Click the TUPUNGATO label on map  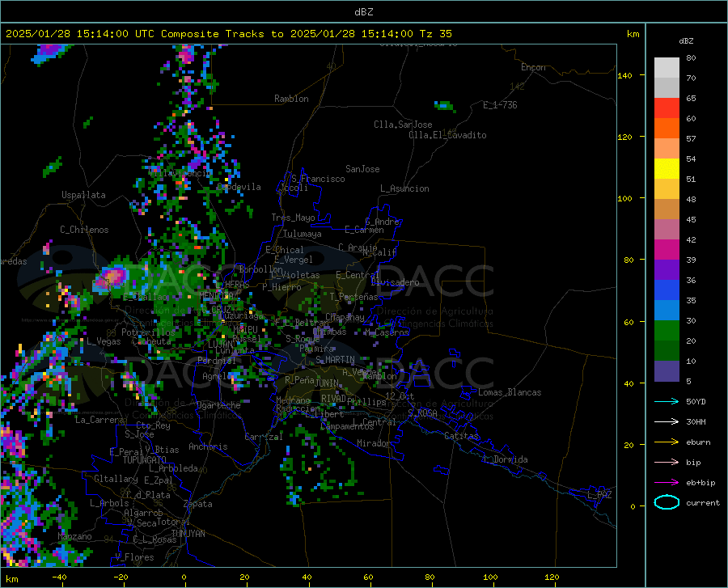[x=145, y=460]
